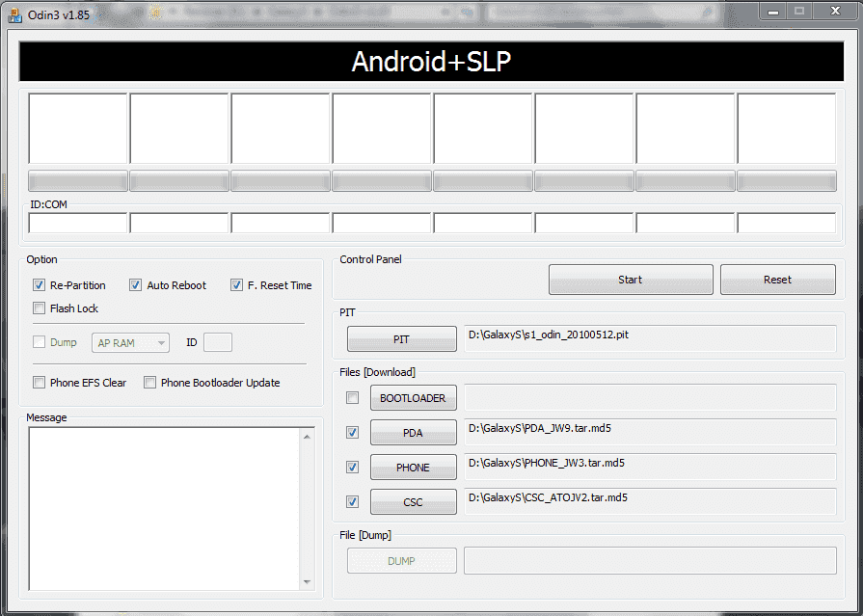The width and height of the screenshot is (863, 616).
Task: Click the File Dump path field
Action: (x=650, y=560)
